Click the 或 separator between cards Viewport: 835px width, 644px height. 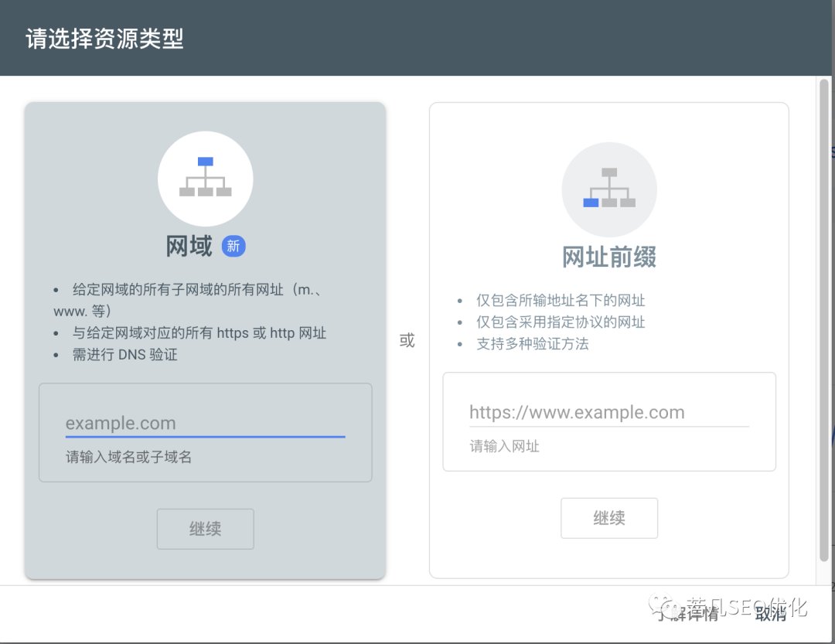coord(407,340)
